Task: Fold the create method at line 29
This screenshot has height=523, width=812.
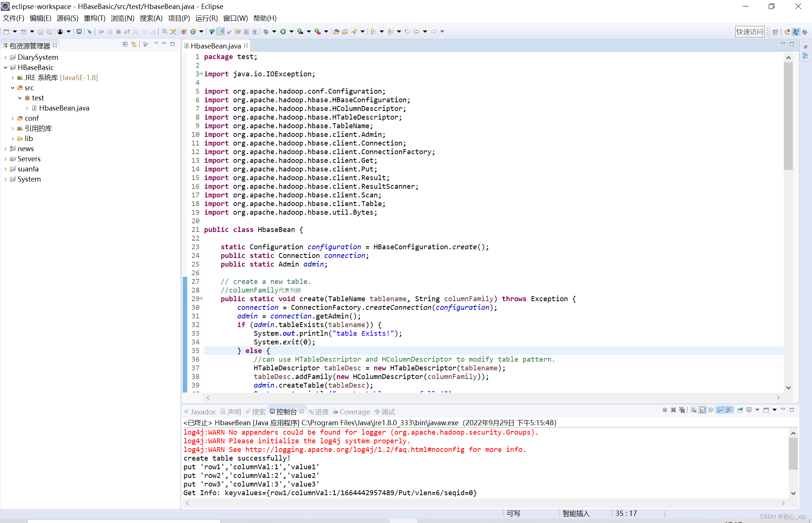Action: click(x=201, y=299)
